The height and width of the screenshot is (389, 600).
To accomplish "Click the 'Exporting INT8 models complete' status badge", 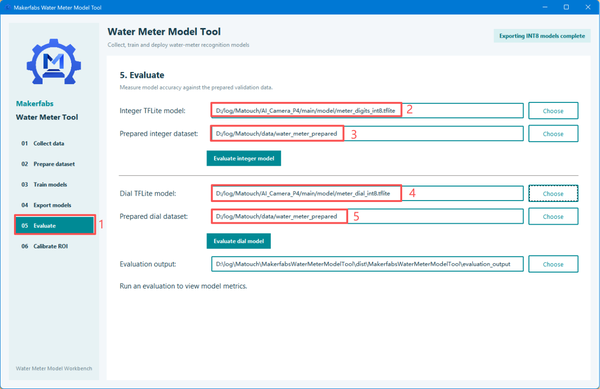I will coord(542,36).
